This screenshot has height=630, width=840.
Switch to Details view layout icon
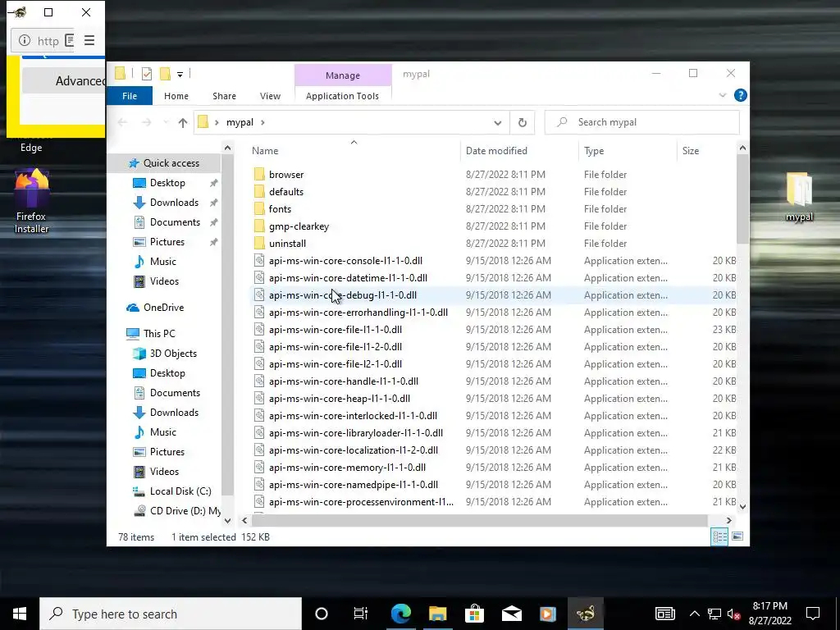tap(719, 536)
